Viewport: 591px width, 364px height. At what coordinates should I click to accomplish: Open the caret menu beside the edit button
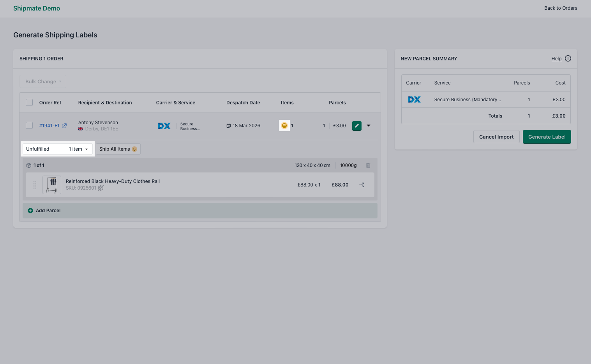coord(368,125)
